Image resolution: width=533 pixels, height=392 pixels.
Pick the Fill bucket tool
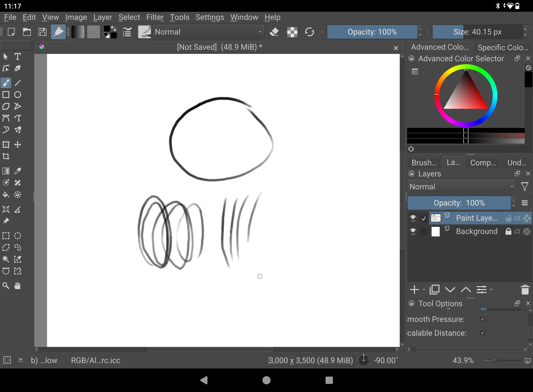(6, 195)
